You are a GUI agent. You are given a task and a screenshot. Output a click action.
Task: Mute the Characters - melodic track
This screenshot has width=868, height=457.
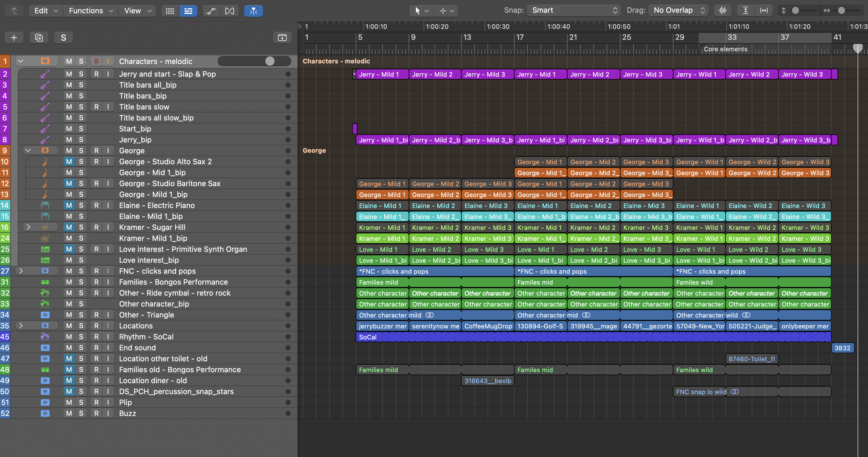pos(69,61)
